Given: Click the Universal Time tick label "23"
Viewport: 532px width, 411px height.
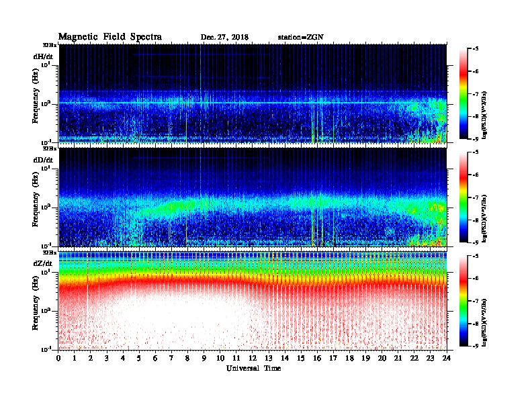Looking at the screenshot, I should pos(431,358).
